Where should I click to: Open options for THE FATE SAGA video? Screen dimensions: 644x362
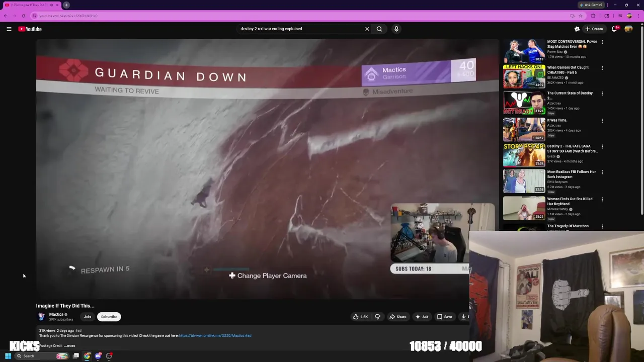click(x=602, y=147)
